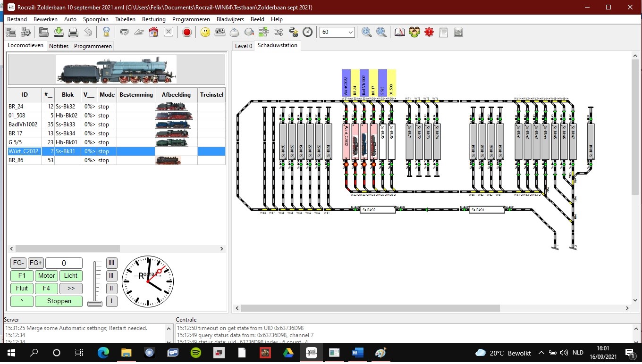Click the undo arrow icon
Screen dimensions: 642x364
(x=88, y=32)
